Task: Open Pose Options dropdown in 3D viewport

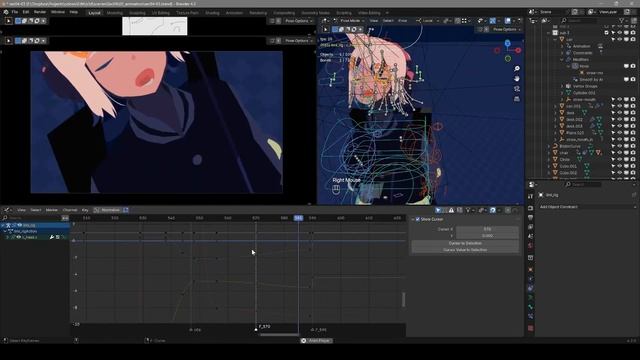Action: (507, 29)
